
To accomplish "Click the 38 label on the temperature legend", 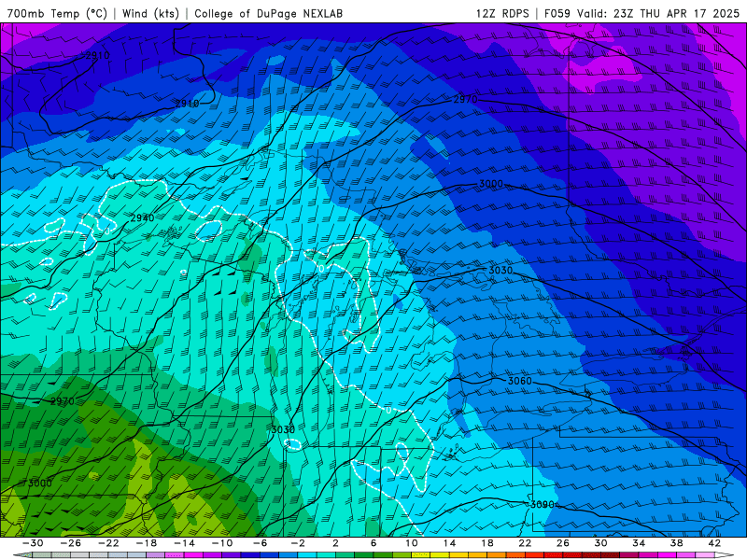I will tap(676, 543).
